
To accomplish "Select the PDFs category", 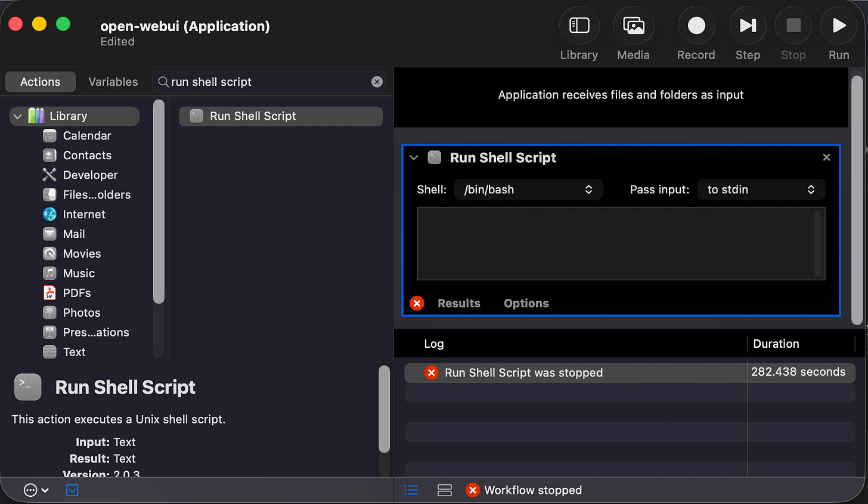I will [77, 293].
